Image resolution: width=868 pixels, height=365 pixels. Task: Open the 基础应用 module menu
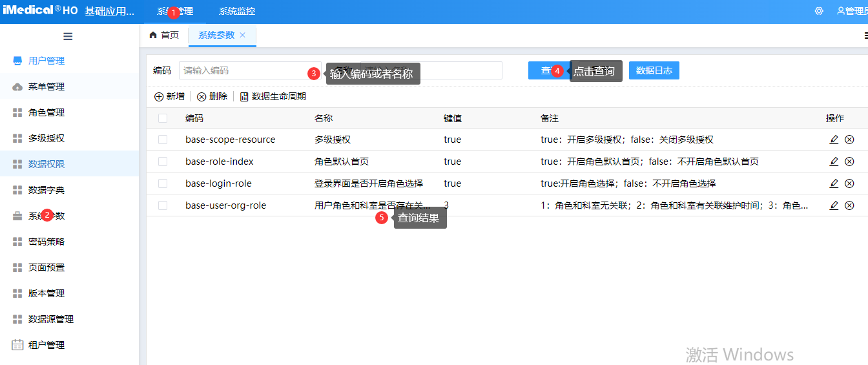(110, 11)
